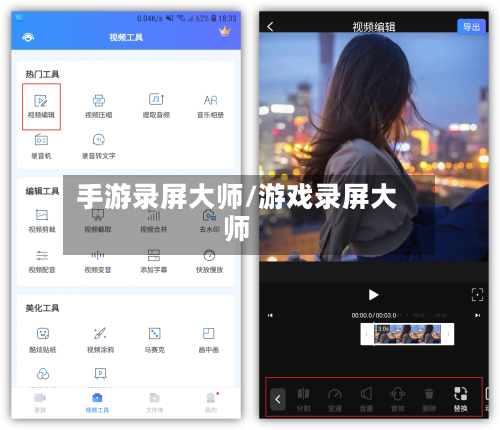Grab the left trim handle of the clip
This screenshot has height=430, width=500.
coord(367,334)
